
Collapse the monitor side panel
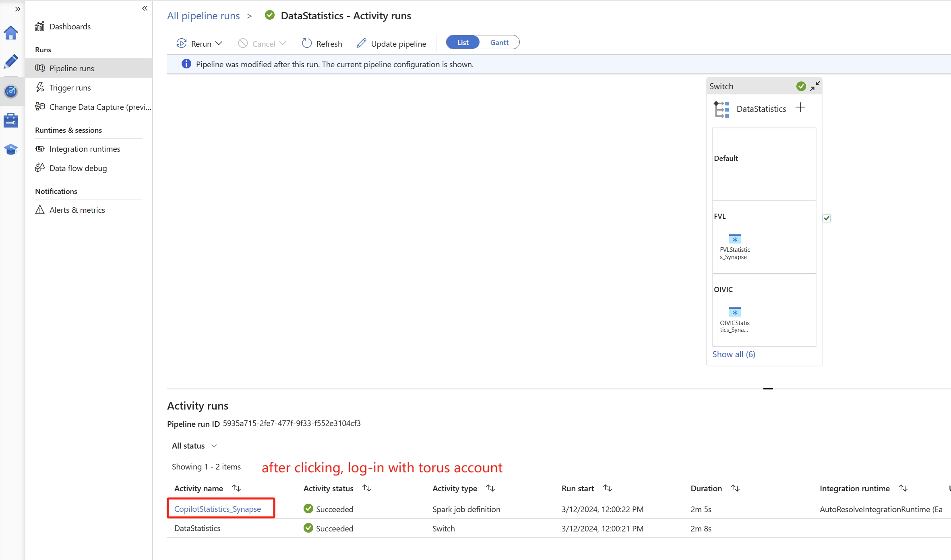(145, 8)
